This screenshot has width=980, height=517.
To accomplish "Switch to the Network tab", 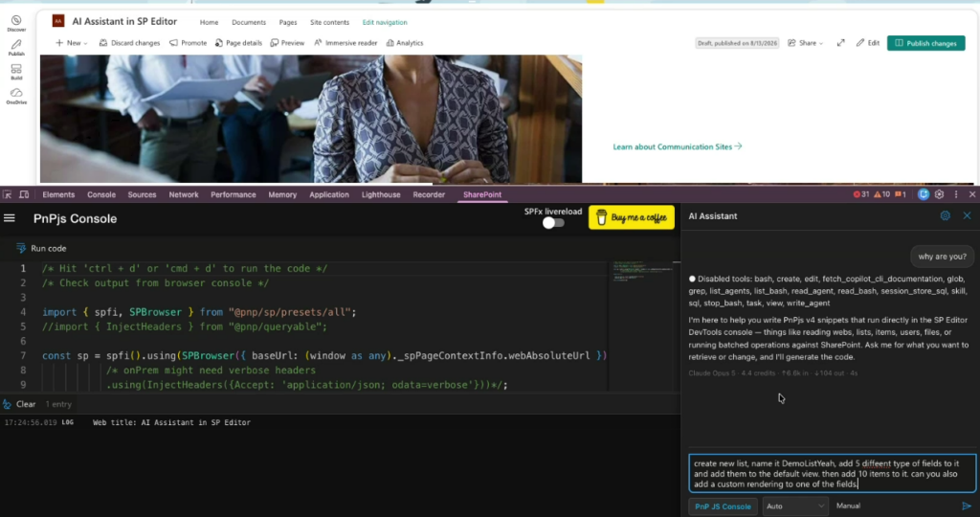I will pyautogui.click(x=184, y=195).
